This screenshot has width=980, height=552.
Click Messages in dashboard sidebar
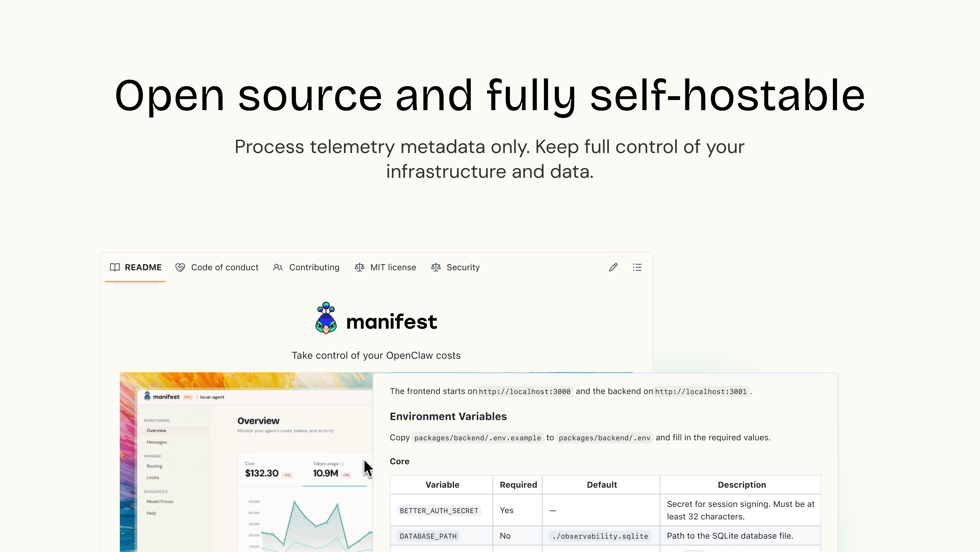pyautogui.click(x=157, y=442)
